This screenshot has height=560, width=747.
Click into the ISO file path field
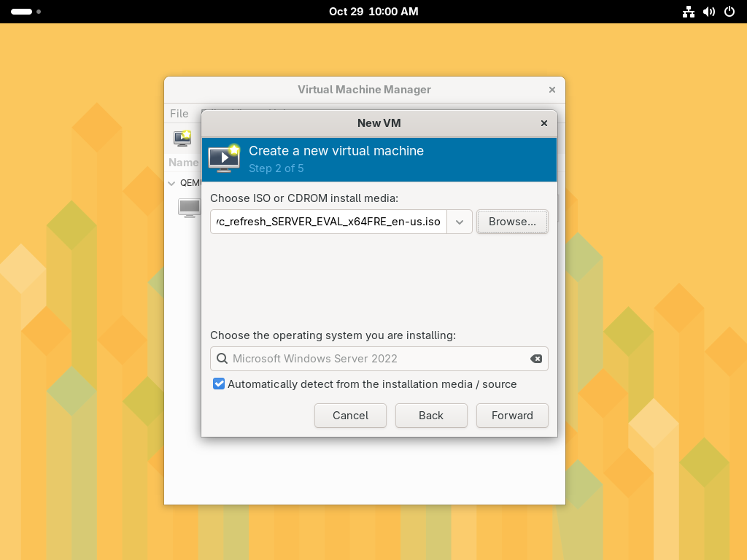328,222
